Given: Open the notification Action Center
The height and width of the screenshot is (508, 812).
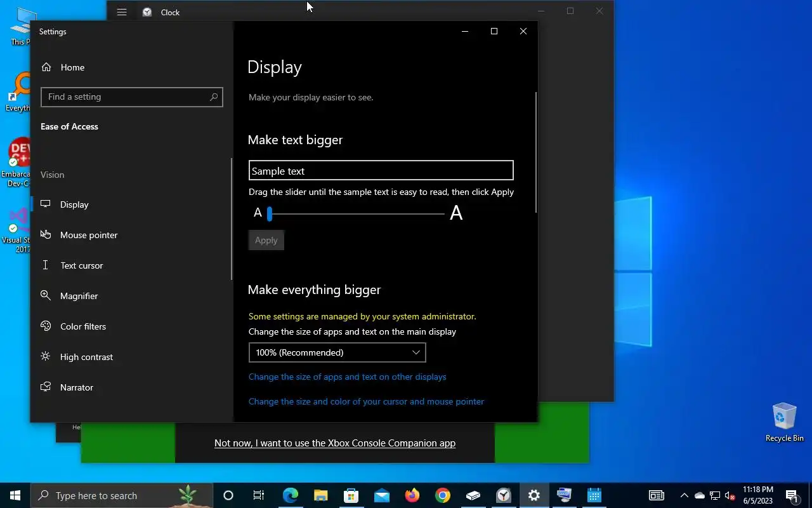Looking at the screenshot, I should 792,495.
